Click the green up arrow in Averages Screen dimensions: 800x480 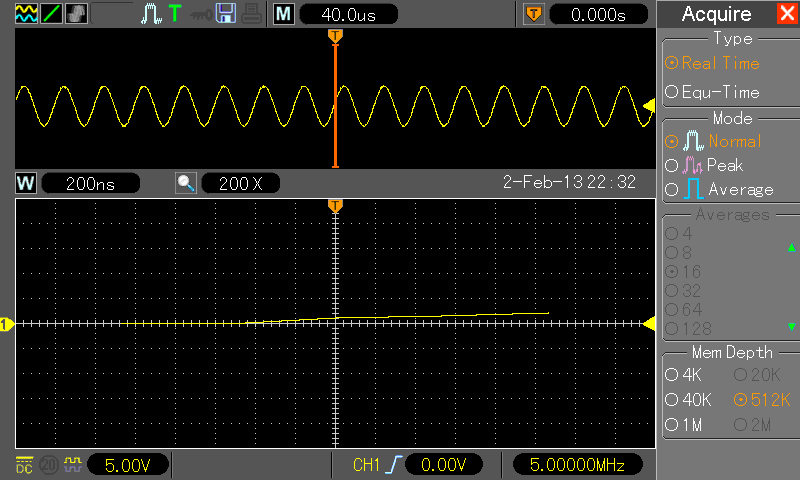pos(792,247)
